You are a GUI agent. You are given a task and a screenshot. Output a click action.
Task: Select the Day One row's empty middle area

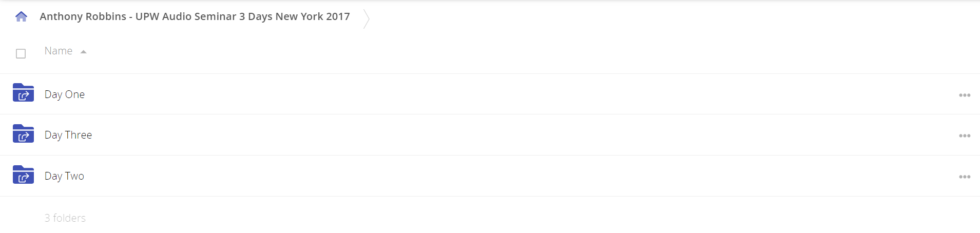(513, 94)
